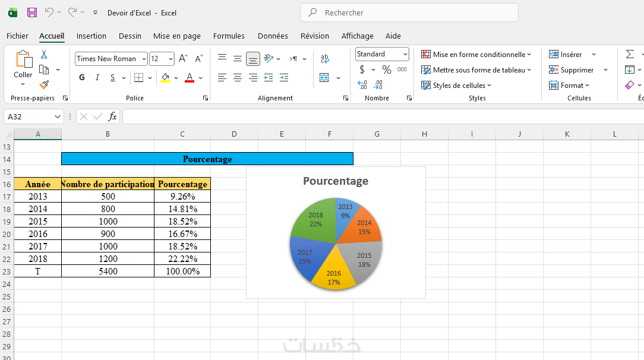Toggle bottom vertical alignment button
Screen dimensions: 644x360
(x=253, y=59)
